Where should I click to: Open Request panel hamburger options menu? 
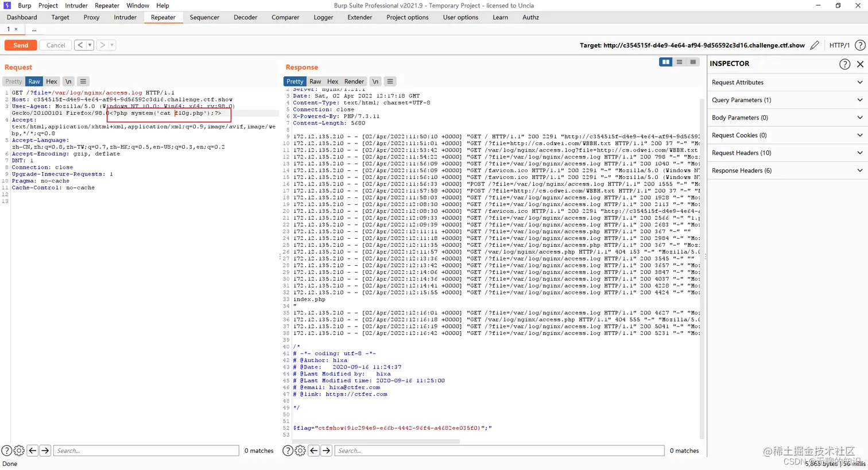[x=83, y=81]
